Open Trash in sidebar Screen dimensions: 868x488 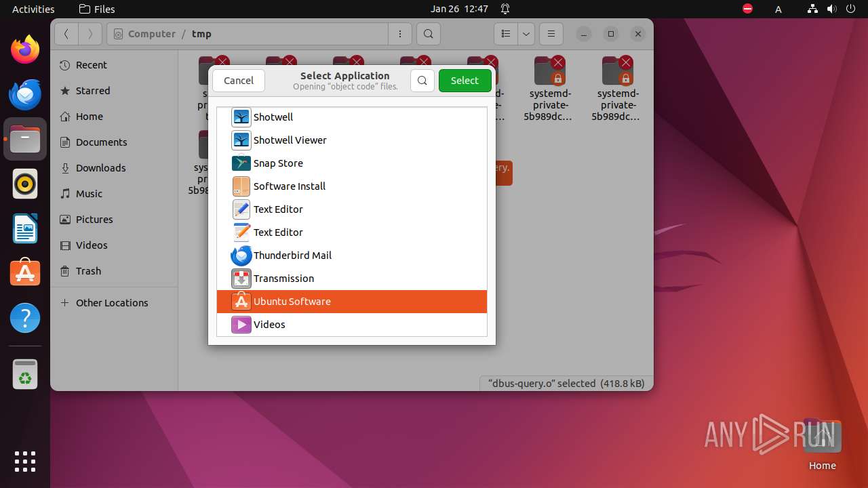tap(114, 271)
